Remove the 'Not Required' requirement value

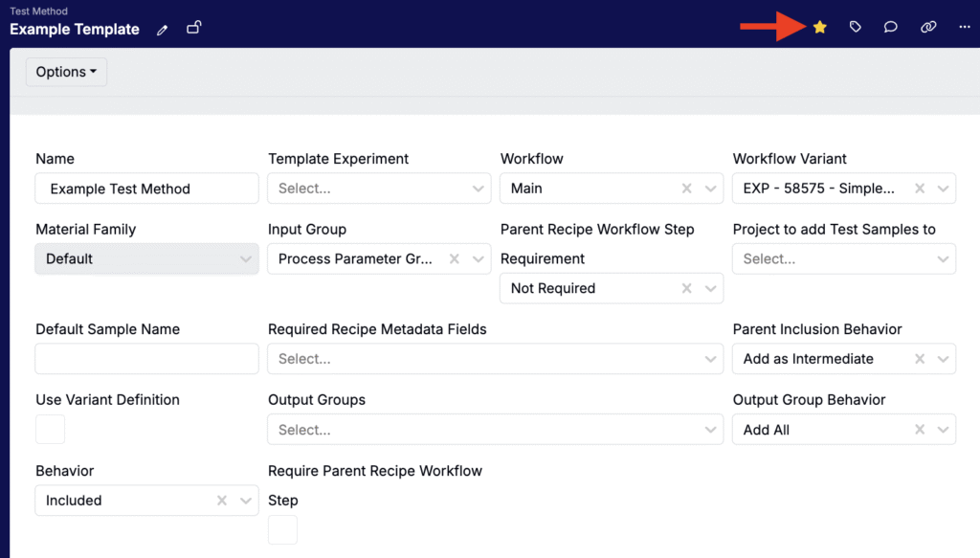click(686, 288)
